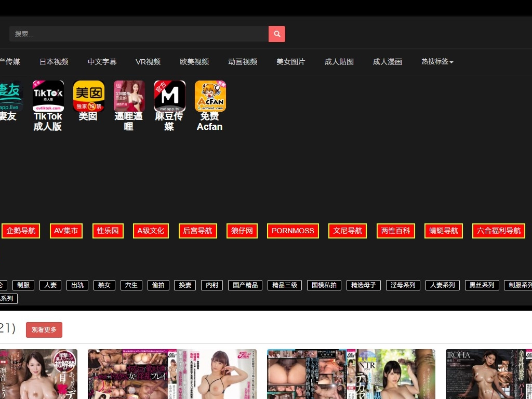Select 动画视频 in the navigation bar

[x=243, y=62]
